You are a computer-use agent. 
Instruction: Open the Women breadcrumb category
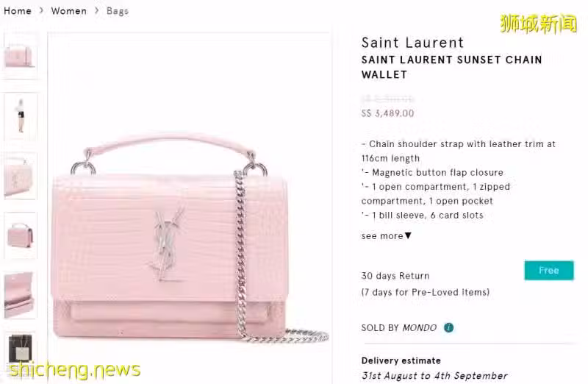pos(68,11)
